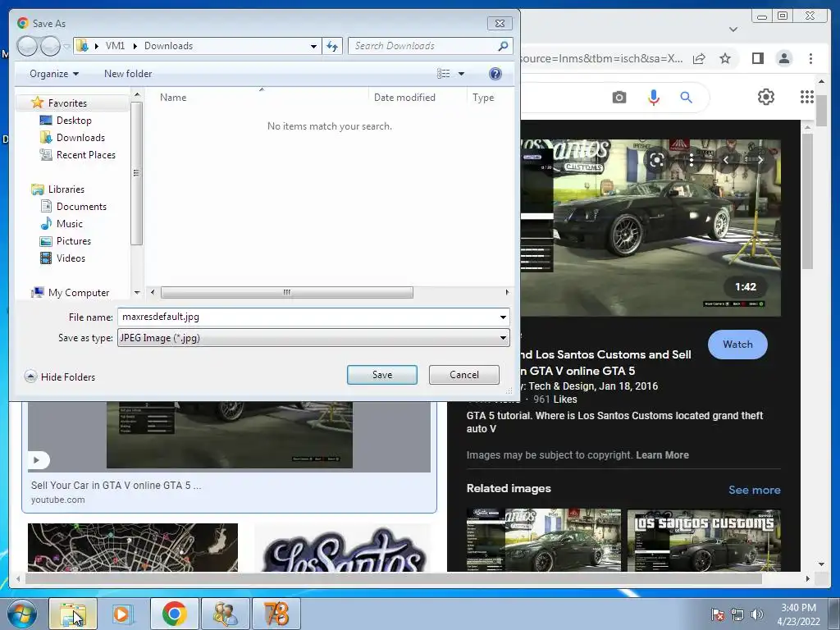Click the Forward navigation button in dialog
Image resolution: width=840 pixels, height=630 pixels.
[50, 46]
